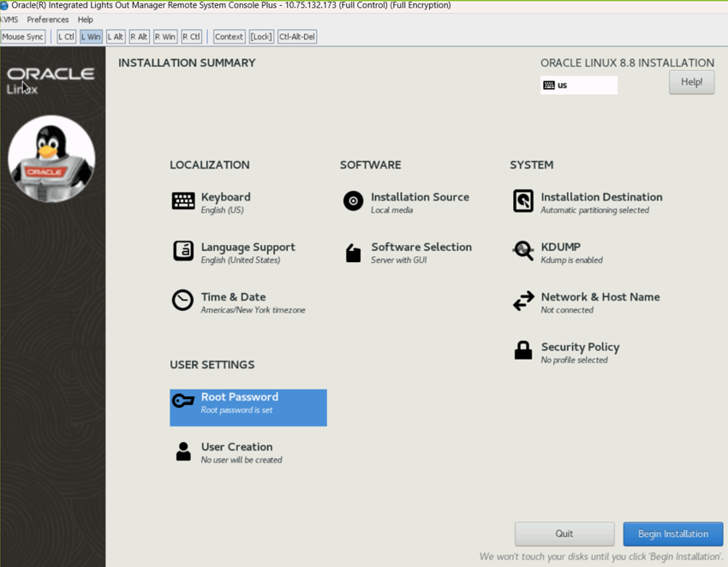Open Software Selection label
Image resolution: width=728 pixels, height=567 pixels.
[421, 247]
